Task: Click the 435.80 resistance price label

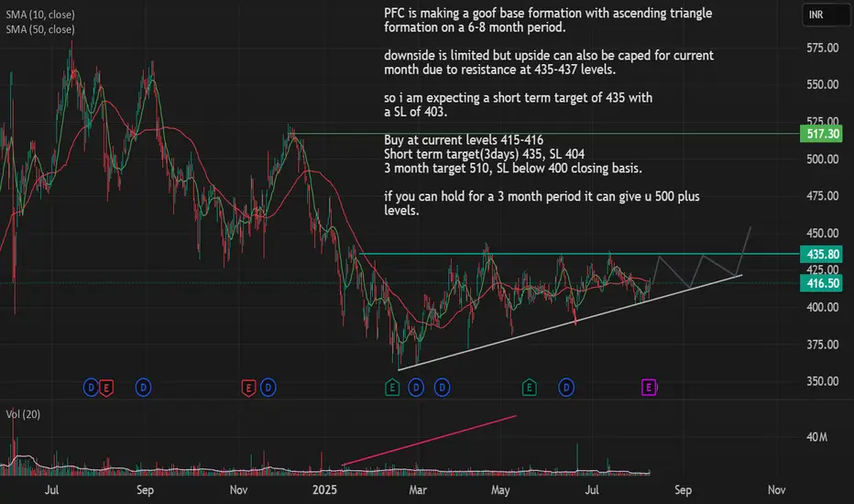Action: (x=822, y=254)
